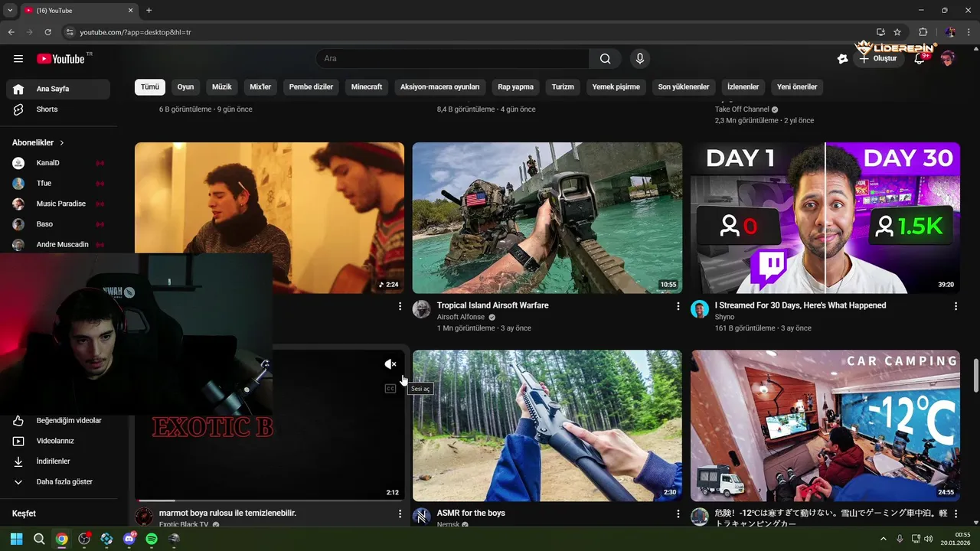
Task: Select the Tümü filter chip
Action: pos(150,86)
